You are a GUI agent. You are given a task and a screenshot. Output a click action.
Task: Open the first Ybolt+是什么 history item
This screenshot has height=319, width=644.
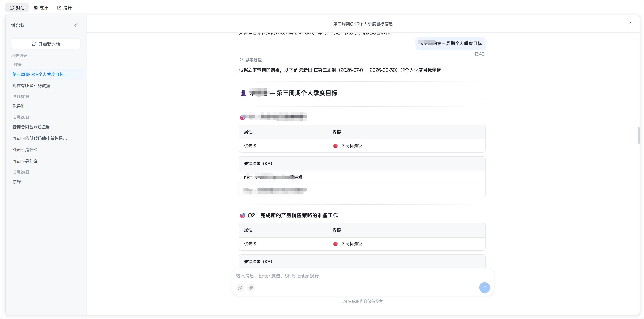[46, 150]
